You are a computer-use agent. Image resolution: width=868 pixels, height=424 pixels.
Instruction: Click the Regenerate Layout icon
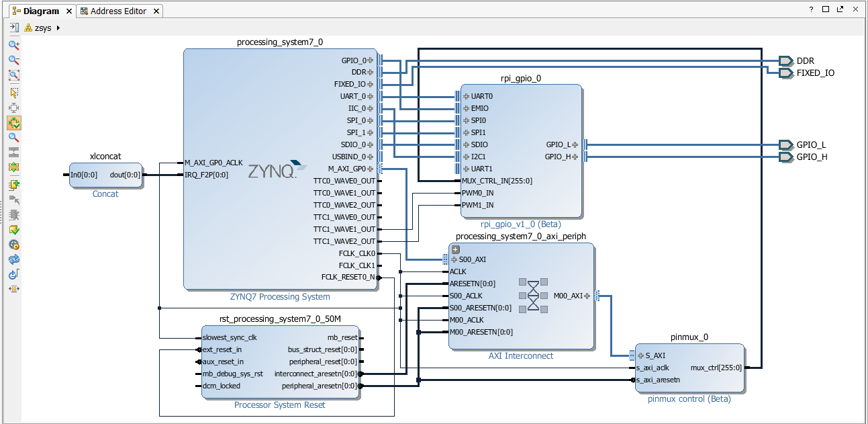click(x=13, y=259)
